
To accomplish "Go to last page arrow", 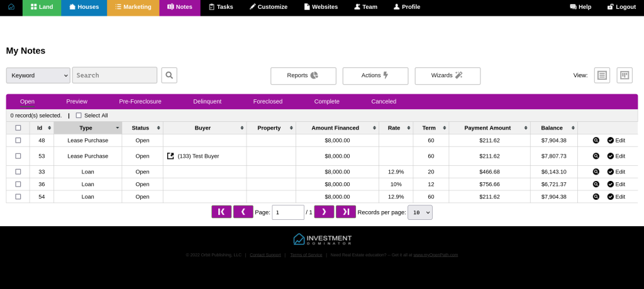I will point(346,212).
